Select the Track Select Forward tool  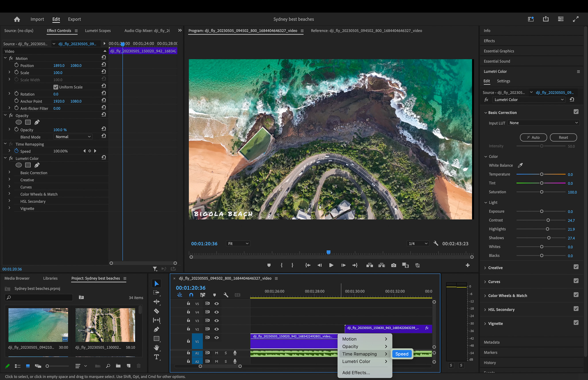pos(156,292)
